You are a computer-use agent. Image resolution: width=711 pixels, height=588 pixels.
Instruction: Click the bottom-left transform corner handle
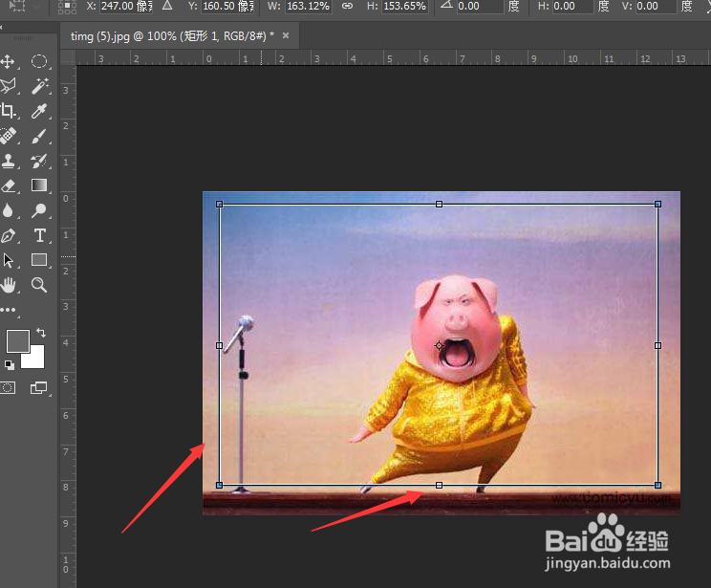tap(220, 486)
